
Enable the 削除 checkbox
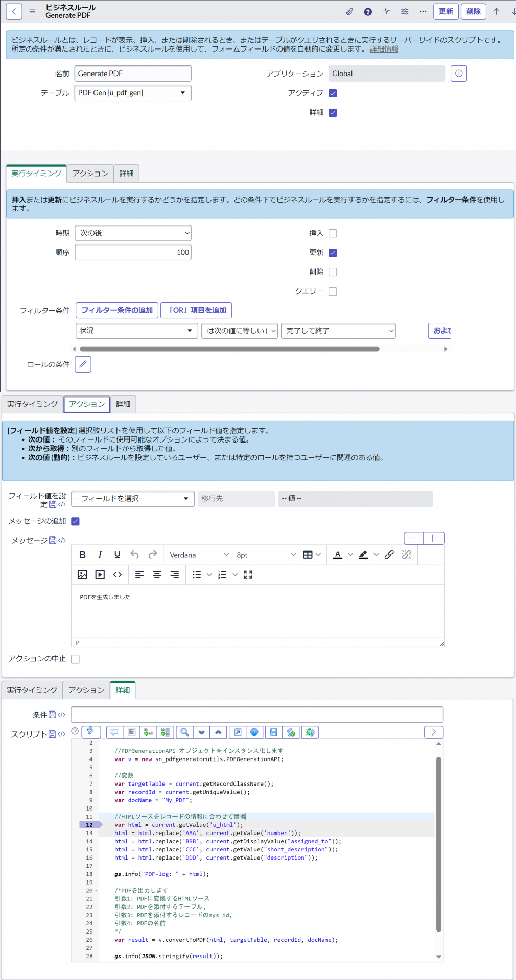(x=333, y=272)
